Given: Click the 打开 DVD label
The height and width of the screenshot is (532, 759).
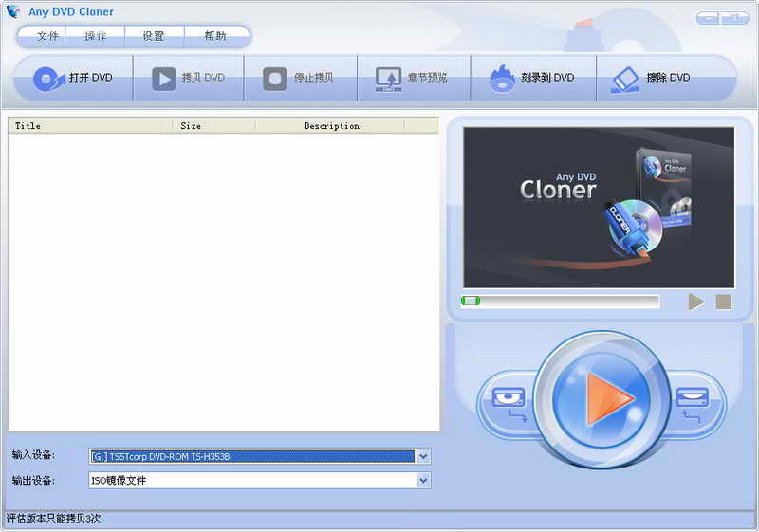Looking at the screenshot, I should 90,78.
